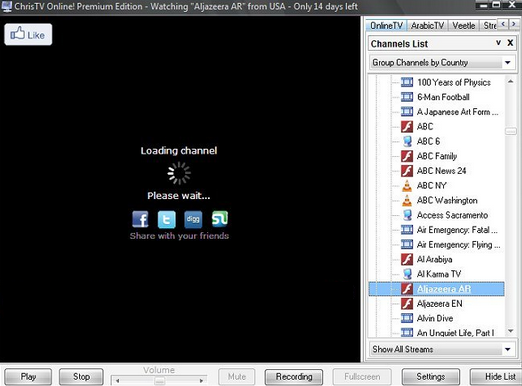Click the StumbleUpon share icon

[220, 219]
